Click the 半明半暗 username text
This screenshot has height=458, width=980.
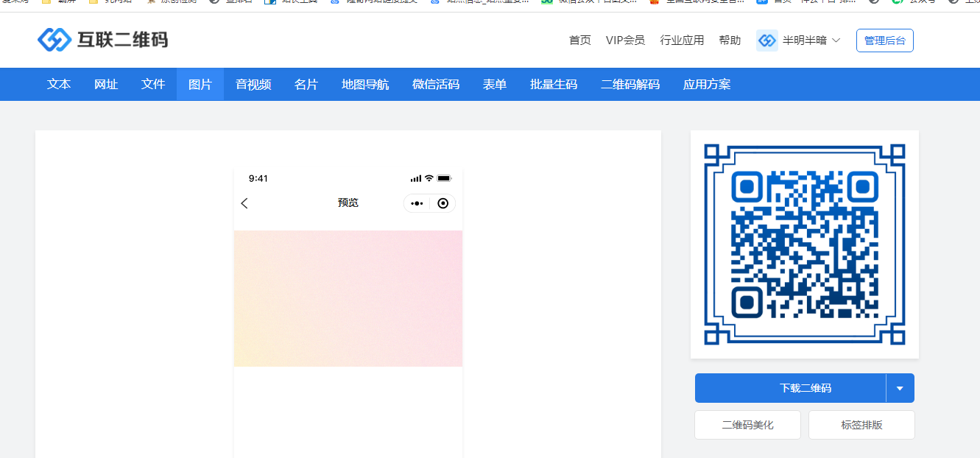point(804,40)
